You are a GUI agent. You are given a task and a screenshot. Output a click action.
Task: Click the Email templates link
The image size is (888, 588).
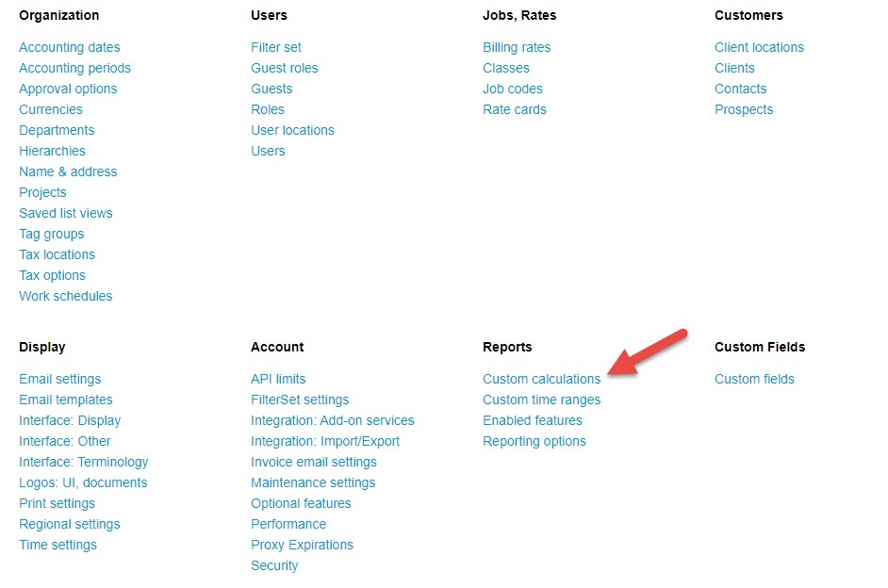[x=65, y=400]
